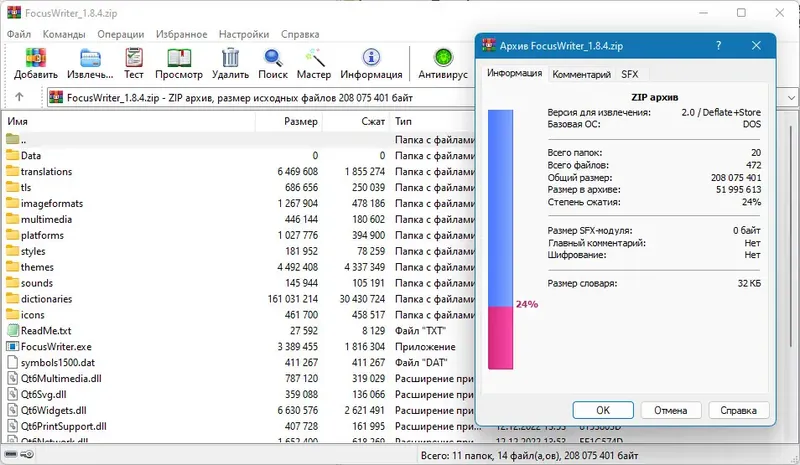Select the parent folder '..' row
Image resolution: width=800 pixels, height=465 pixels.
tap(239, 139)
